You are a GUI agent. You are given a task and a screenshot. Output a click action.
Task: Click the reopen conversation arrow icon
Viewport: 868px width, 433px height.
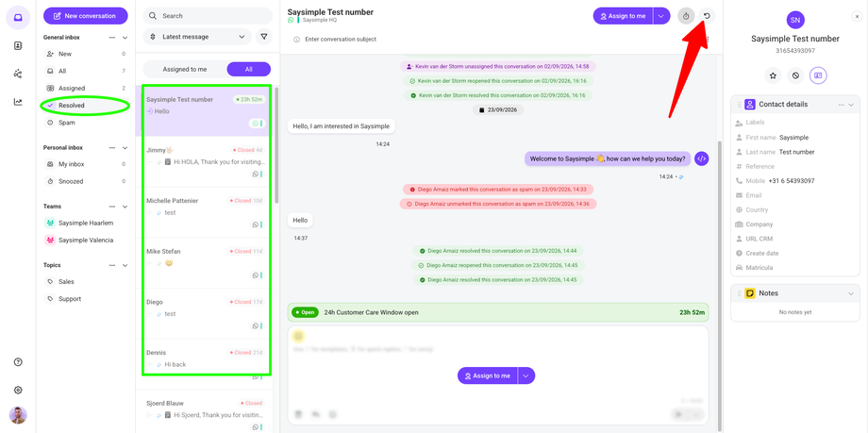point(707,16)
